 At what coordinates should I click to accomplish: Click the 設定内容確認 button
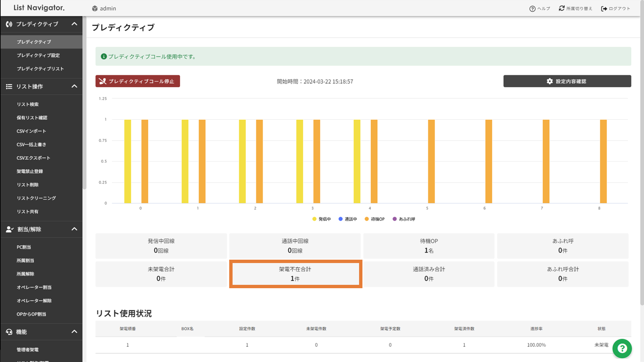[567, 81]
